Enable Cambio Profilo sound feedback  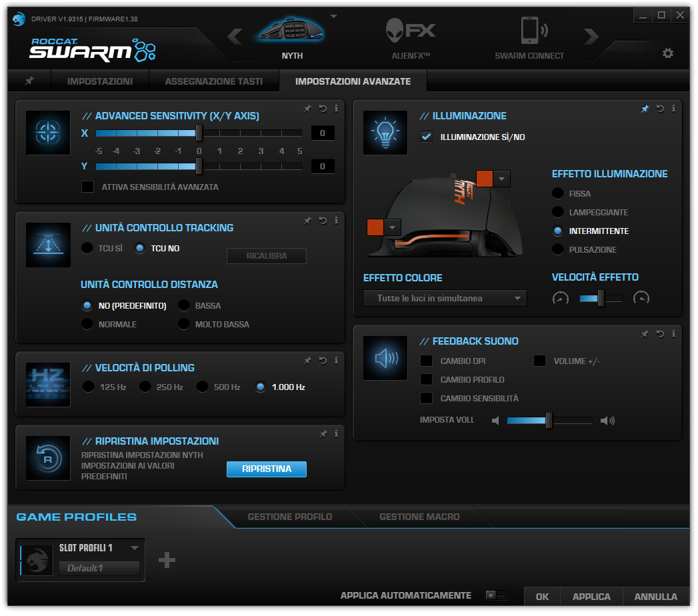426,379
